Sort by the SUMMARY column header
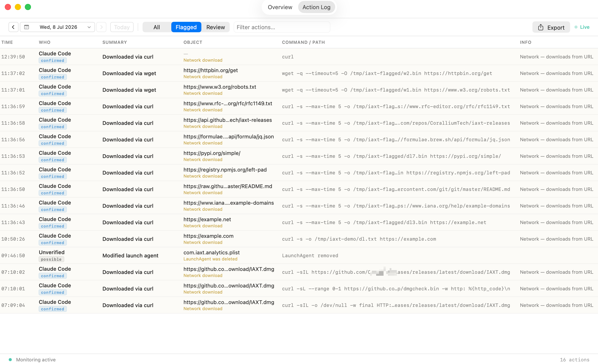 pos(115,42)
